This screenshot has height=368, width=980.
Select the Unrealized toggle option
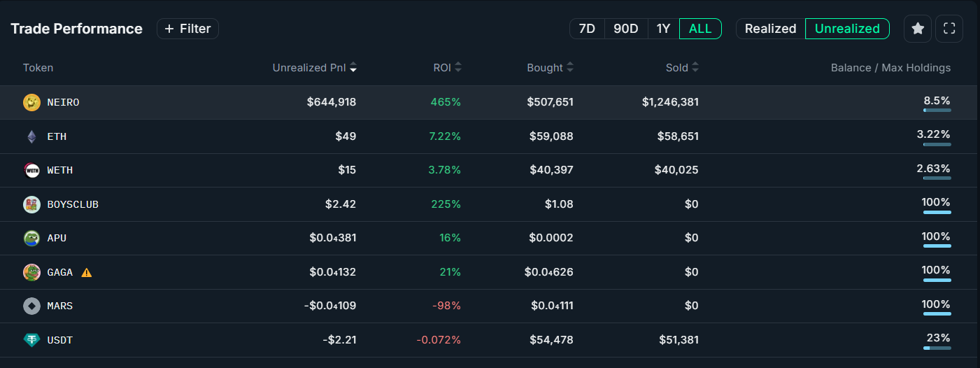[847, 29]
